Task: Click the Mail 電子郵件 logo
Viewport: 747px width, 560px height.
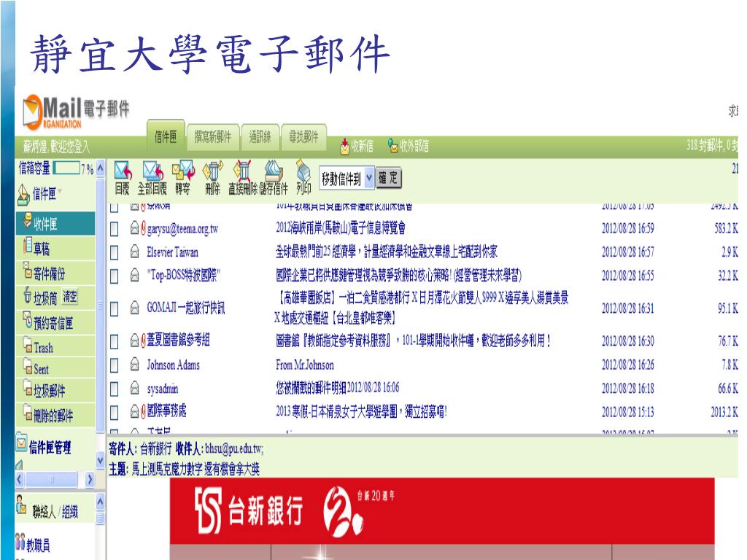Action: point(76,112)
